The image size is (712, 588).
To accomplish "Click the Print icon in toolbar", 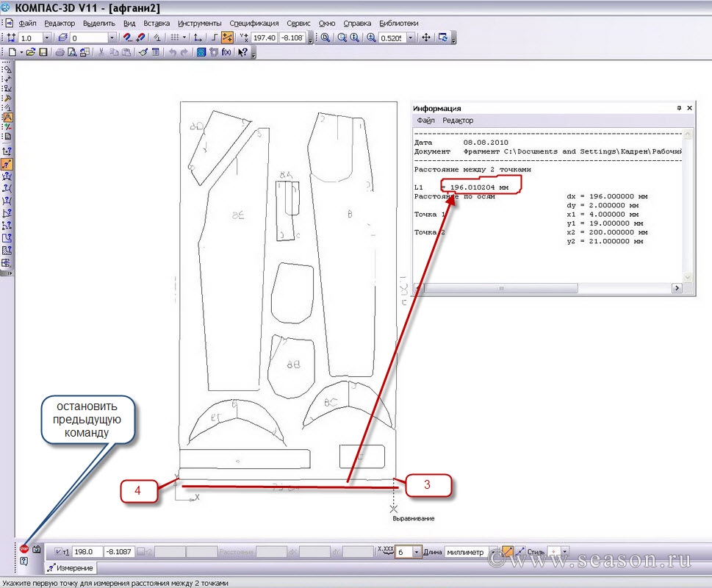I will point(61,52).
